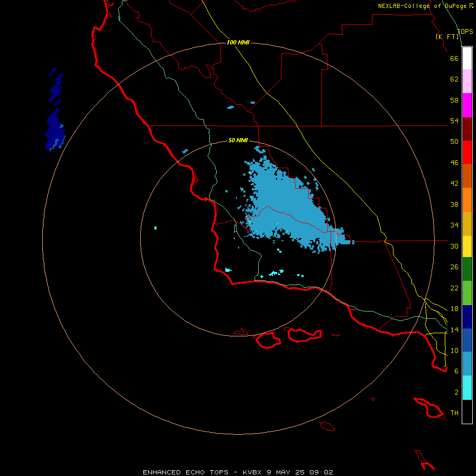Click the cyan block in the legend
Viewport: 476px width, 476px height.
coord(467,388)
